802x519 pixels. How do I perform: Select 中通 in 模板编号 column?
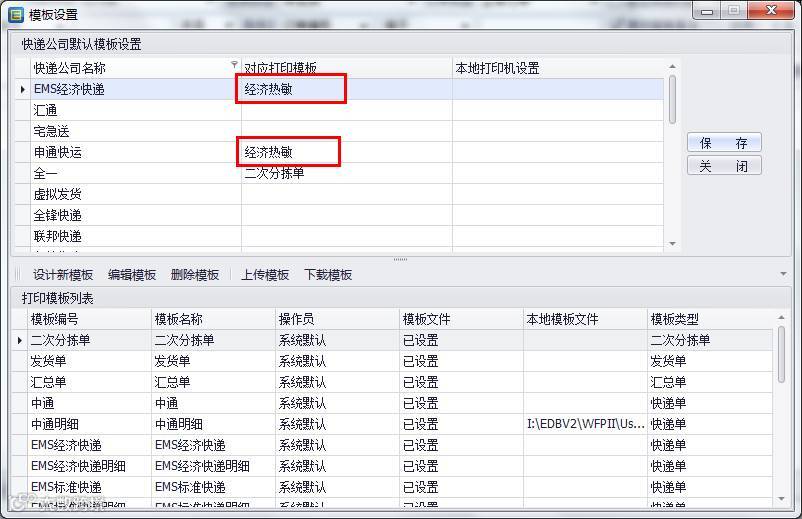(90, 403)
